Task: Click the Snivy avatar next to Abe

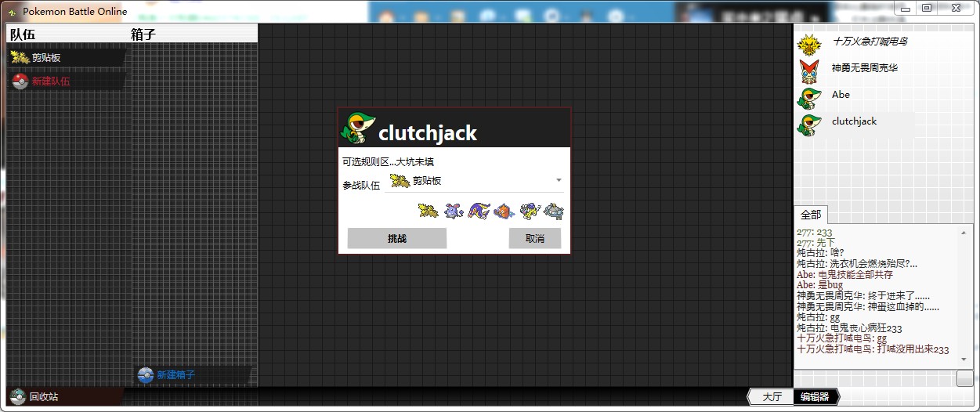Action: (809, 97)
